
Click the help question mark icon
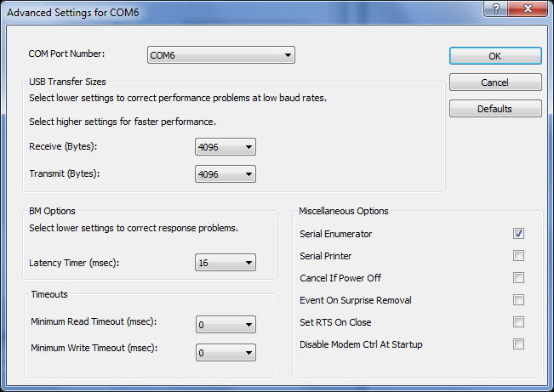coord(495,9)
